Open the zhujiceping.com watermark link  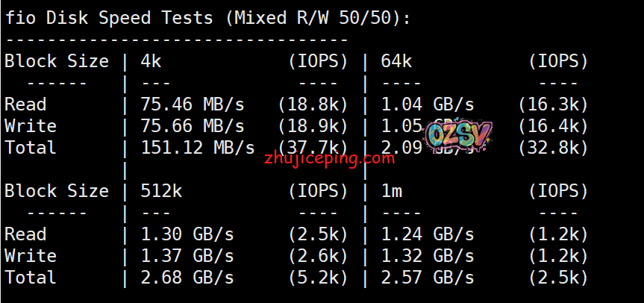tap(329, 158)
